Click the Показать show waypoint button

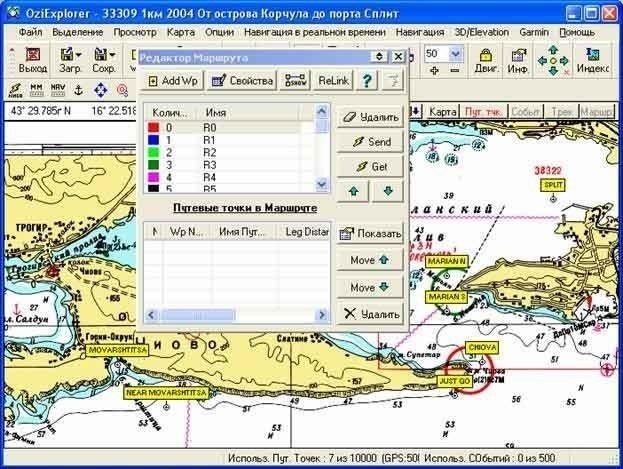click(x=370, y=234)
